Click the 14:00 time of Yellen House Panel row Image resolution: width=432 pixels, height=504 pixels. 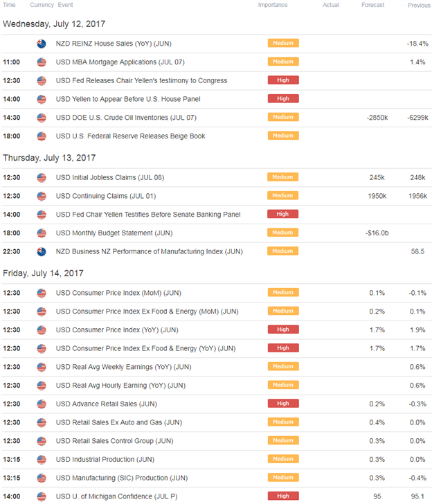coord(12,99)
